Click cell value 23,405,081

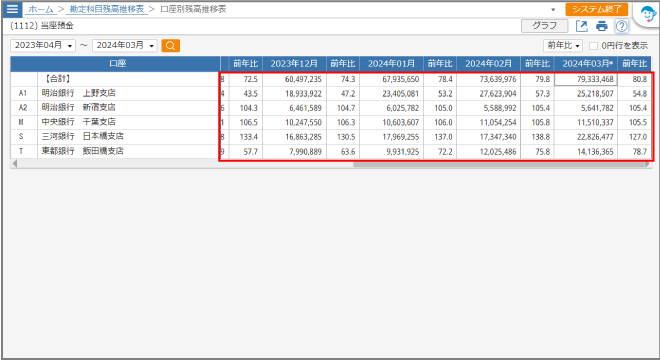click(x=391, y=93)
